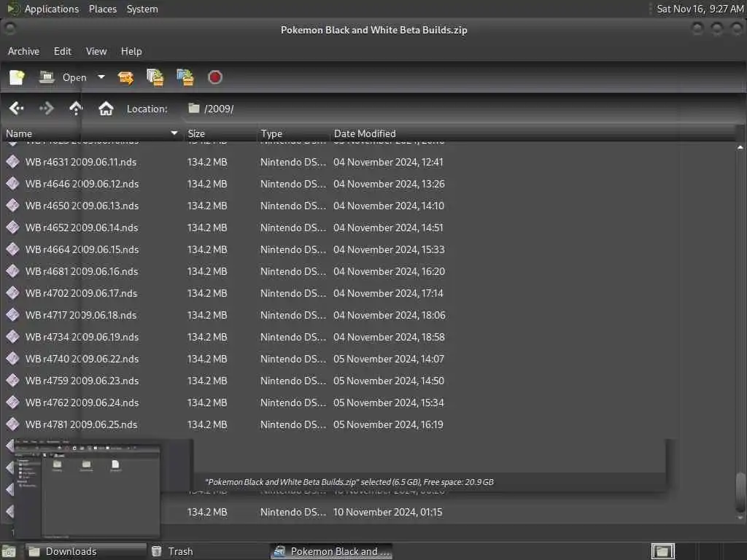Click the NDS icon of r4631 row
This screenshot has width=747, height=560.
(x=13, y=161)
